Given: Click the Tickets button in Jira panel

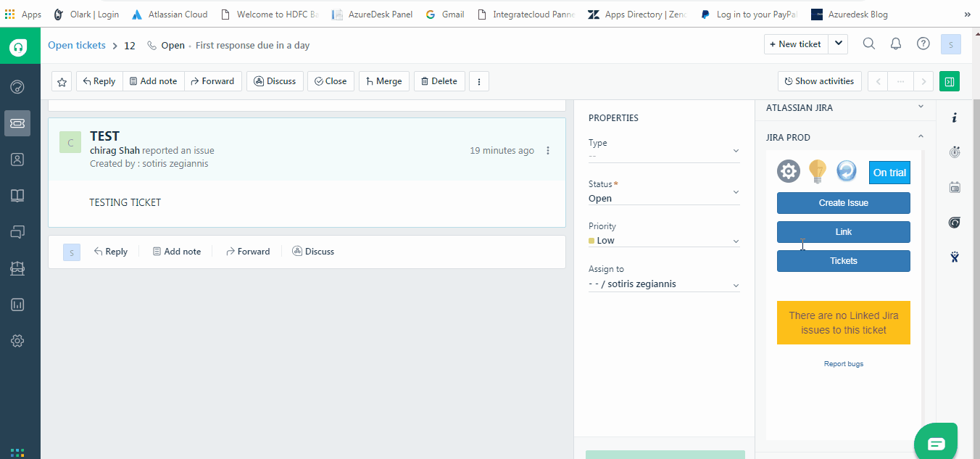Looking at the screenshot, I should pos(844,261).
